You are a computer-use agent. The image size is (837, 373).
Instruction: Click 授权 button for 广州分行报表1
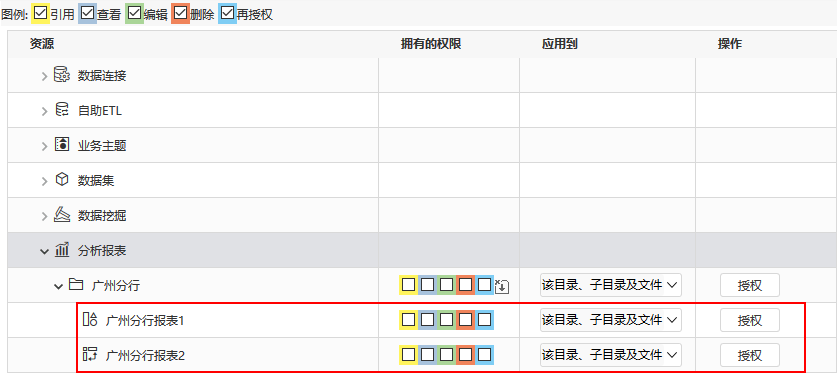pos(749,320)
